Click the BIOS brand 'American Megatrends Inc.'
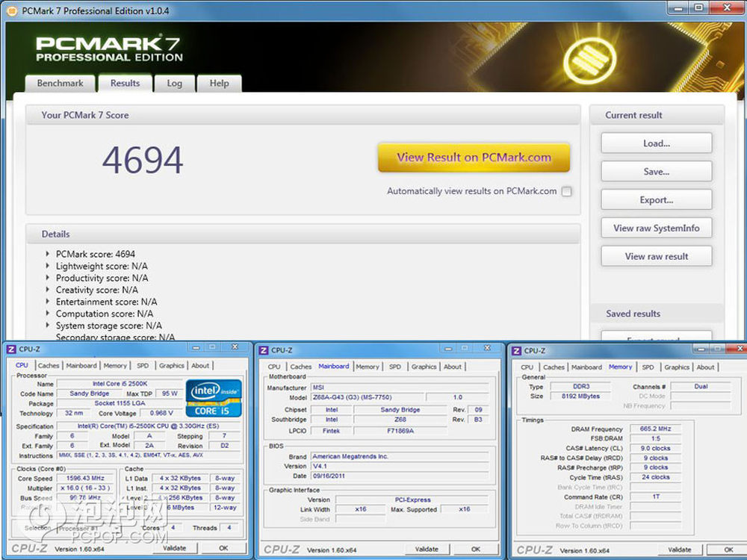747x560 pixels. coord(350,457)
